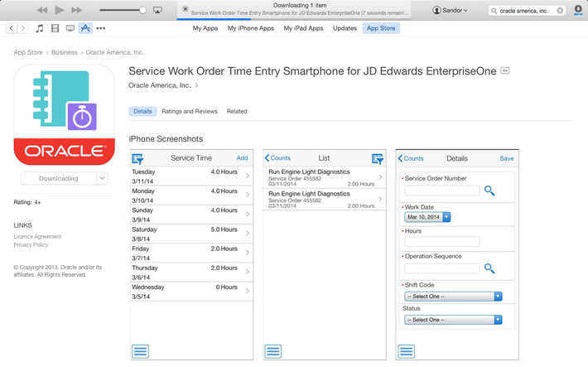Click search icon beside Operation Sequence
Image resolution: width=588 pixels, height=367 pixels.
click(489, 268)
